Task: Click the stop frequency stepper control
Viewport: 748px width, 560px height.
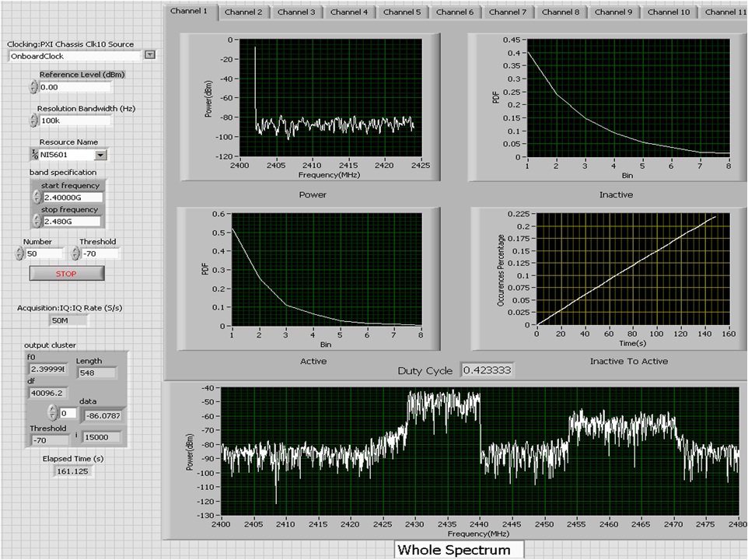Action: click(37, 220)
